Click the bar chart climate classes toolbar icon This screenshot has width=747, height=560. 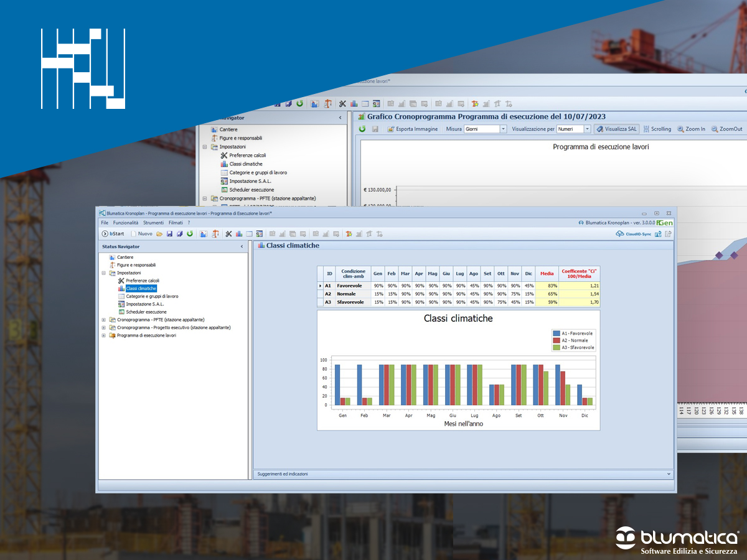point(239,233)
